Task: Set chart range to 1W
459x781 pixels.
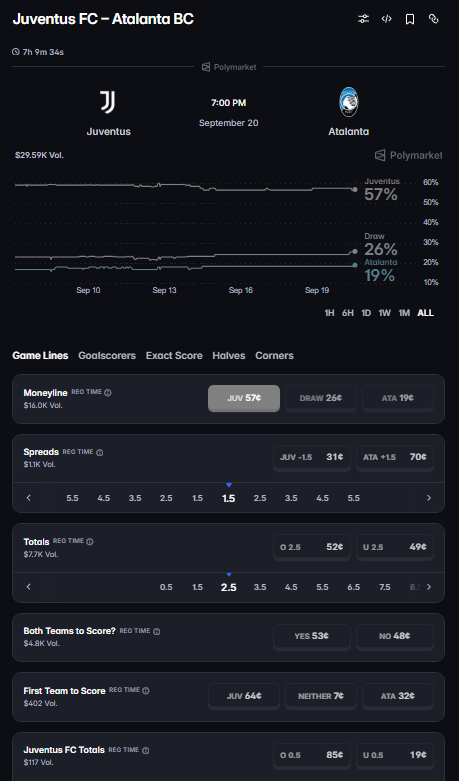Action: point(384,313)
